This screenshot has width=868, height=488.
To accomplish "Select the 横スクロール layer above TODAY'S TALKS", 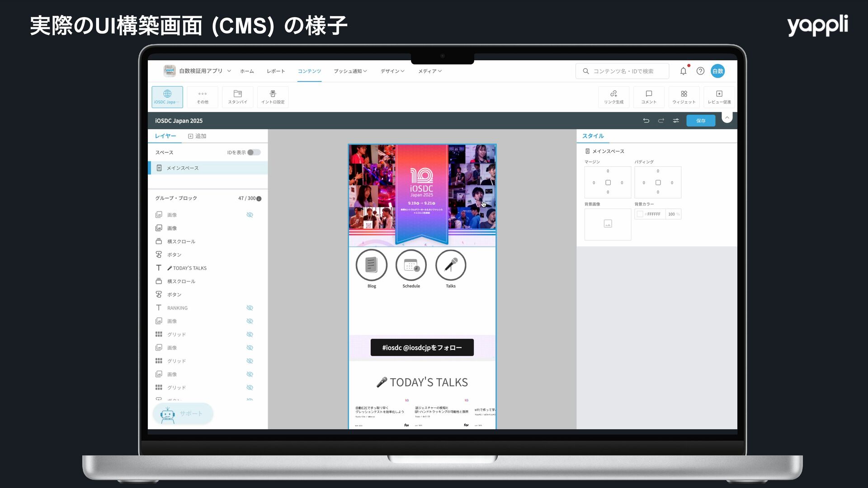I will (208, 241).
